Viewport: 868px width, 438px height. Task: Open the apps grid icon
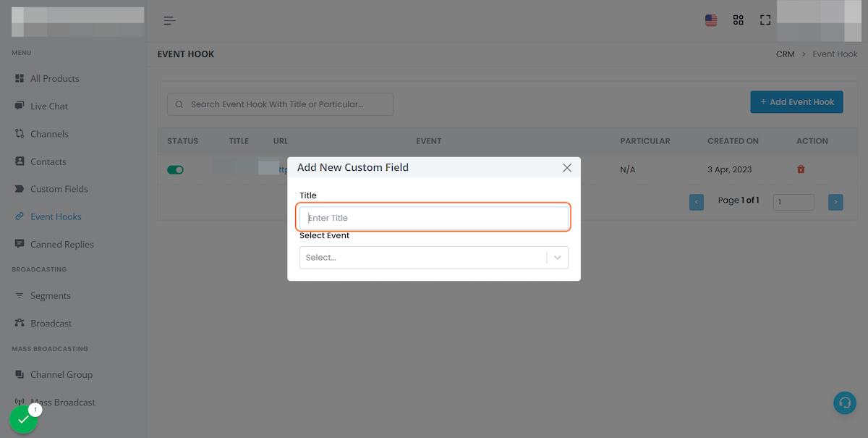738,20
